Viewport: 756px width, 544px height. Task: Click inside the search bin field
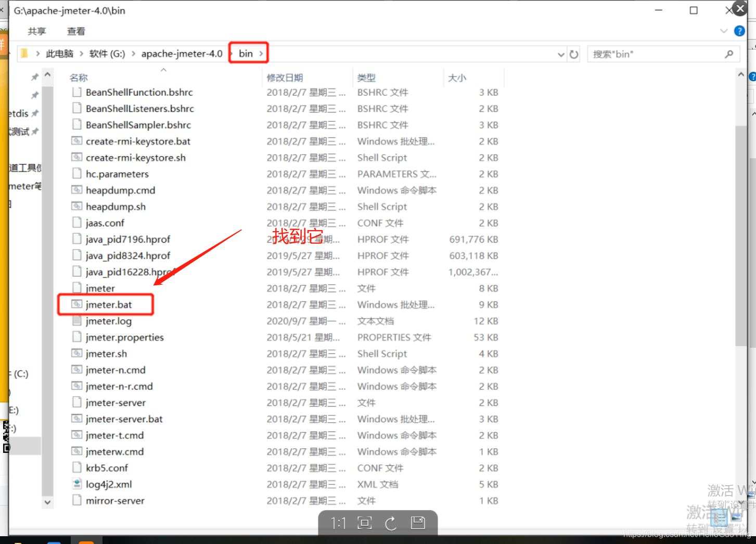pyautogui.click(x=656, y=54)
